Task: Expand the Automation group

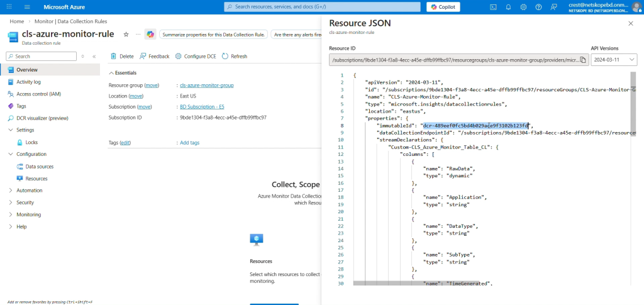Action: tap(11, 191)
